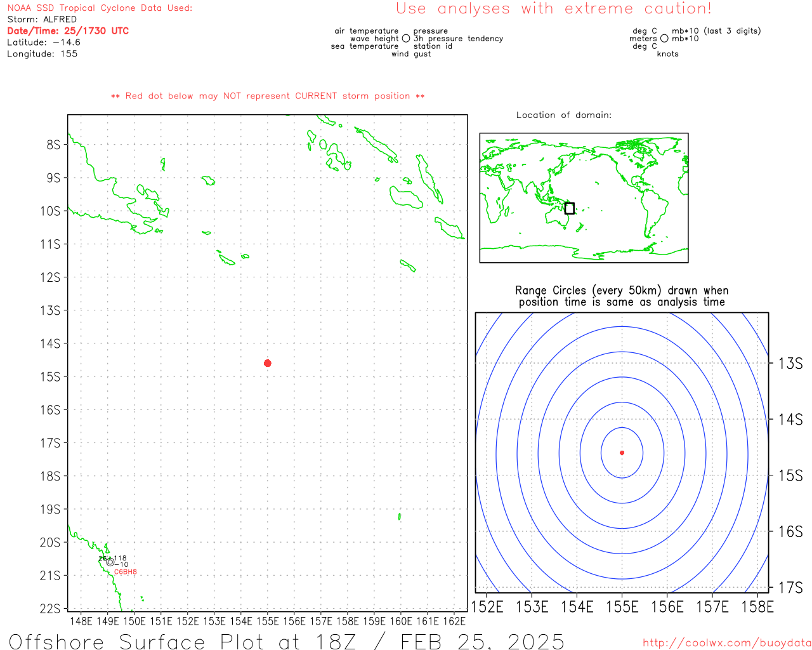Click the '160E' longitude axis label

400,621
